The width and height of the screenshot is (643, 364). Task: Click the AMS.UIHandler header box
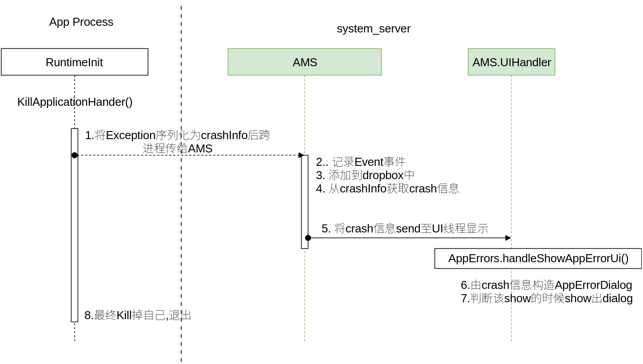tap(511, 62)
